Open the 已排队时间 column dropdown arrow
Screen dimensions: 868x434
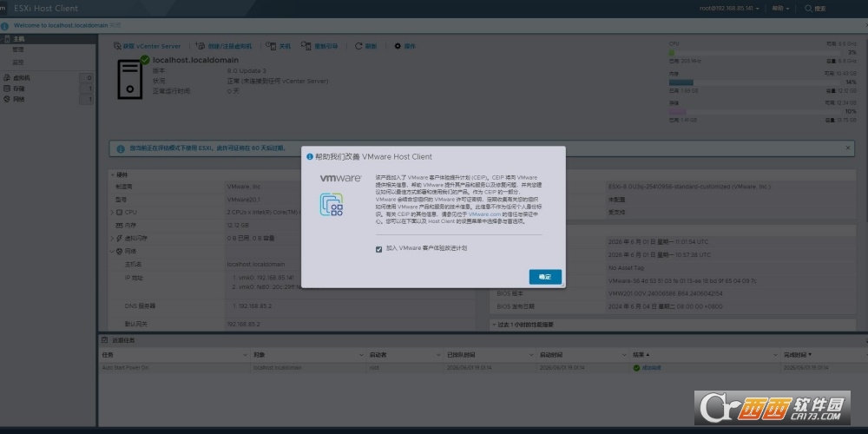point(533,354)
